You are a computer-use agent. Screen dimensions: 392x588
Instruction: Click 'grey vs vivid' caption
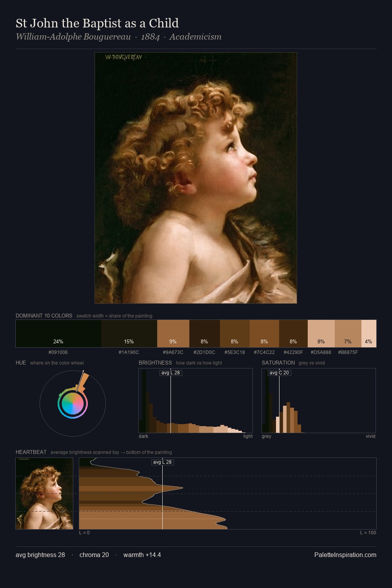[312, 363]
